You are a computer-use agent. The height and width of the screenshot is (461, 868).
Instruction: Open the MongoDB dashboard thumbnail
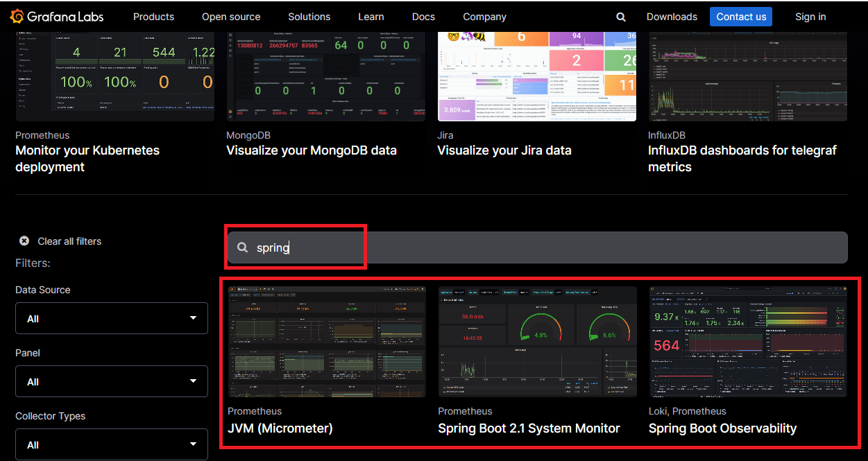325,76
